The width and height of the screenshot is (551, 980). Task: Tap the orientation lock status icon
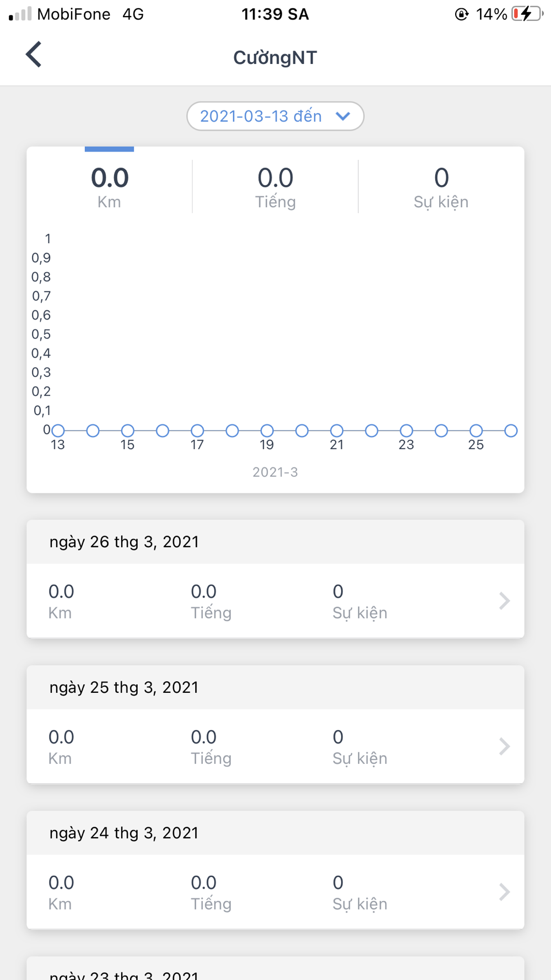[462, 14]
